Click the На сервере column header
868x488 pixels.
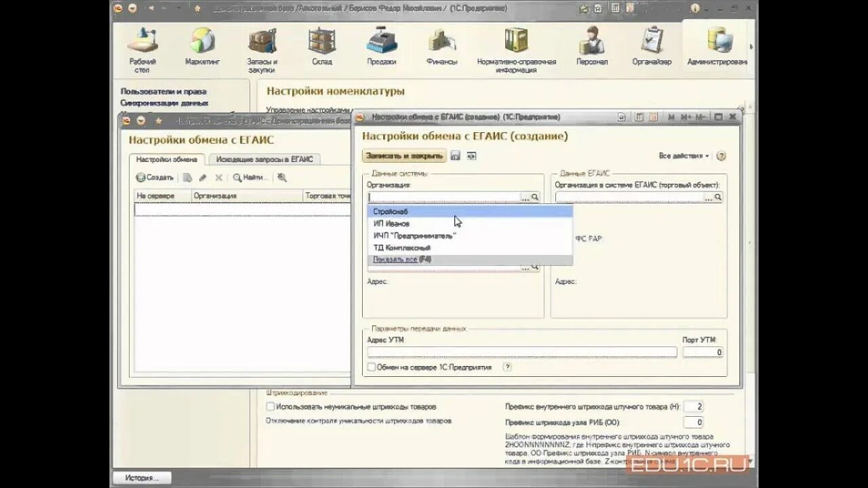(x=162, y=196)
